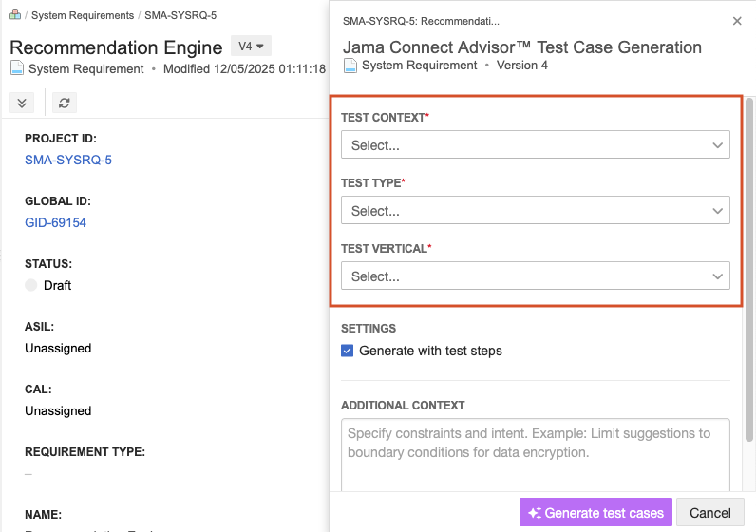Click the sparkle icon on Generate button
The width and height of the screenshot is (756, 532).
(535, 513)
